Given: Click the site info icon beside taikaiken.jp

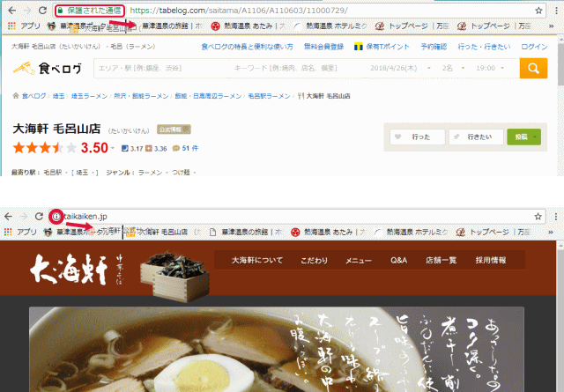Looking at the screenshot, I should [56, 217].
